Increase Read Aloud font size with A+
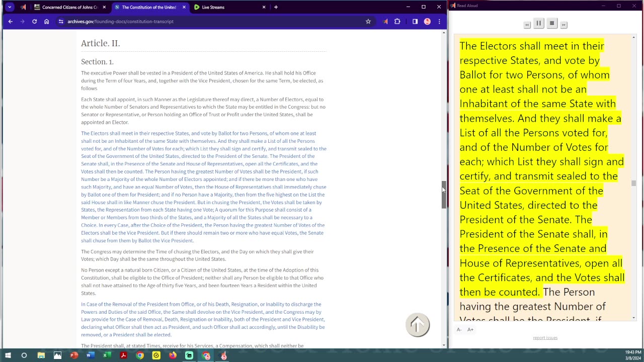644x362 pixels. [x=470, y=329]
